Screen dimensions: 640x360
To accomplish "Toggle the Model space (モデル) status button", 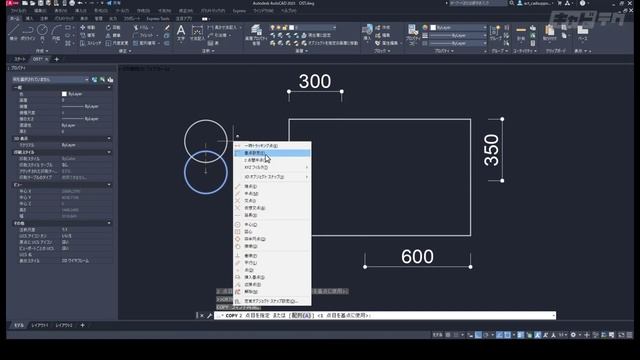I will click(x=438, y=335).
